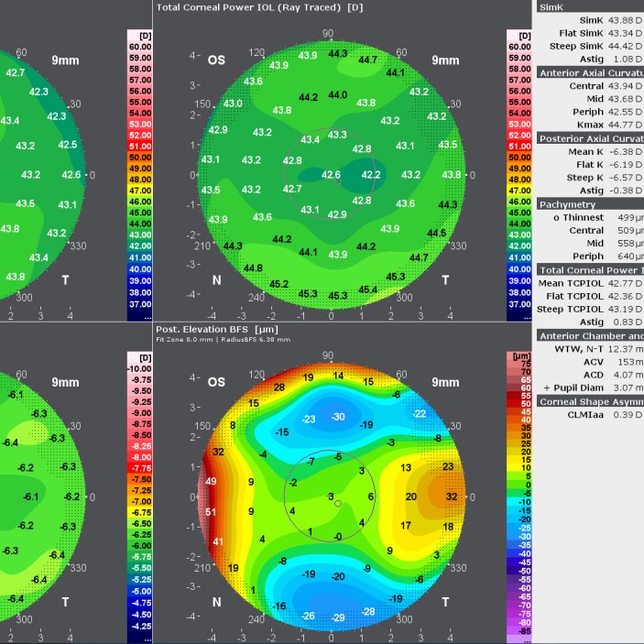Click the 49 elevation value in Post. Elevation map
Screen dimensions: 644x644
[x=211, y=481]
